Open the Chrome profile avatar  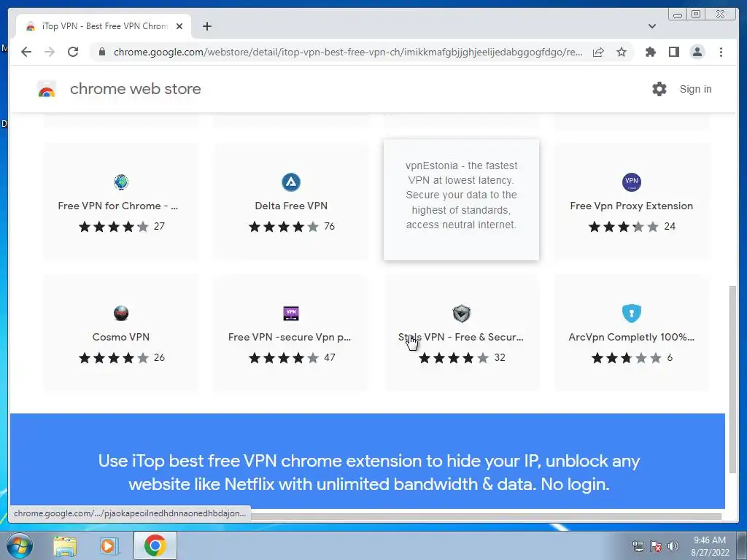pyautogui.click(x=697, y=52)
